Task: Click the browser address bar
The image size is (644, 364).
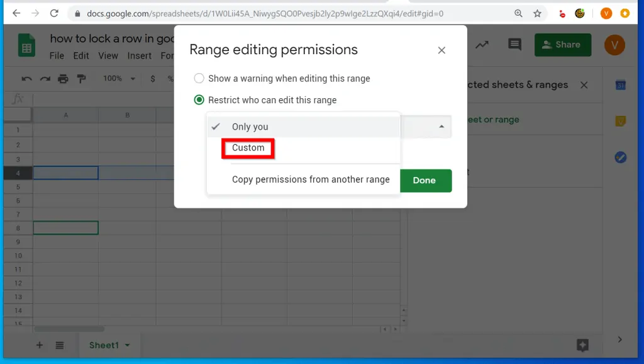Action: pyautogui.click(x=252, y=13)
